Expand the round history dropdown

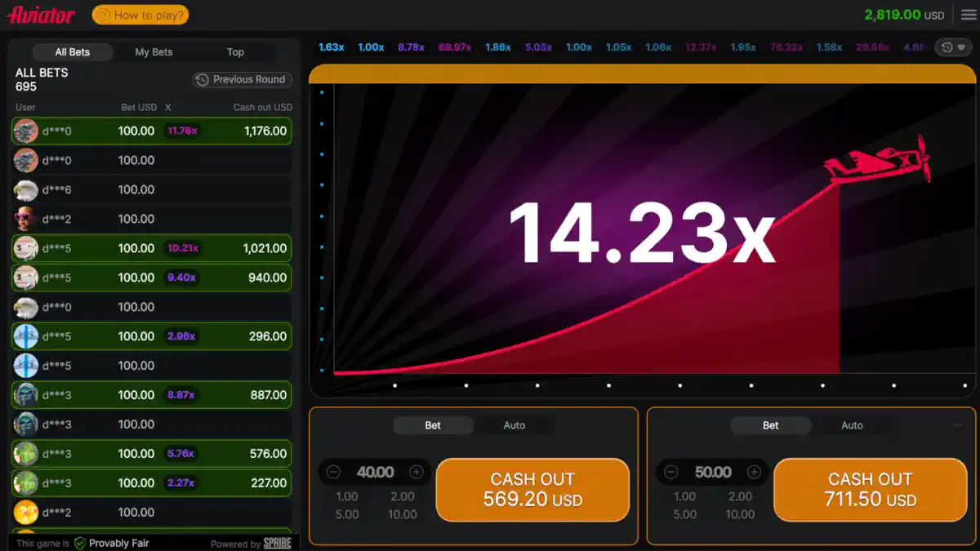point(954,47)
